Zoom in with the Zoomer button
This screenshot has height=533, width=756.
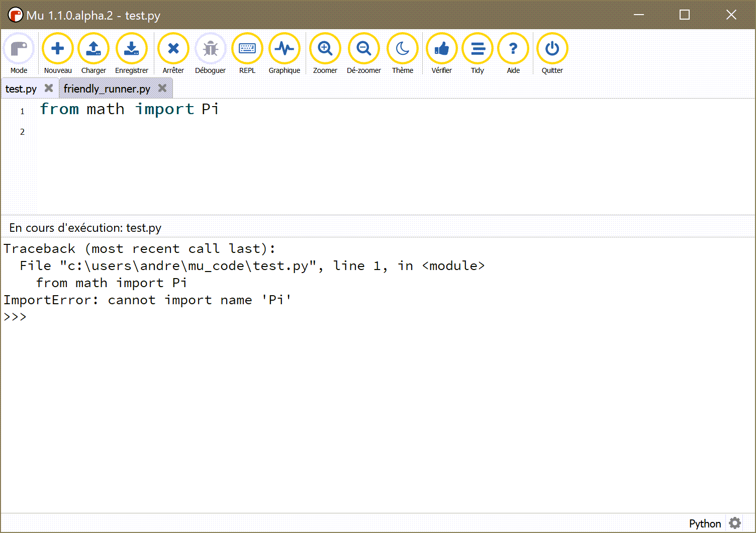(325, 54)
